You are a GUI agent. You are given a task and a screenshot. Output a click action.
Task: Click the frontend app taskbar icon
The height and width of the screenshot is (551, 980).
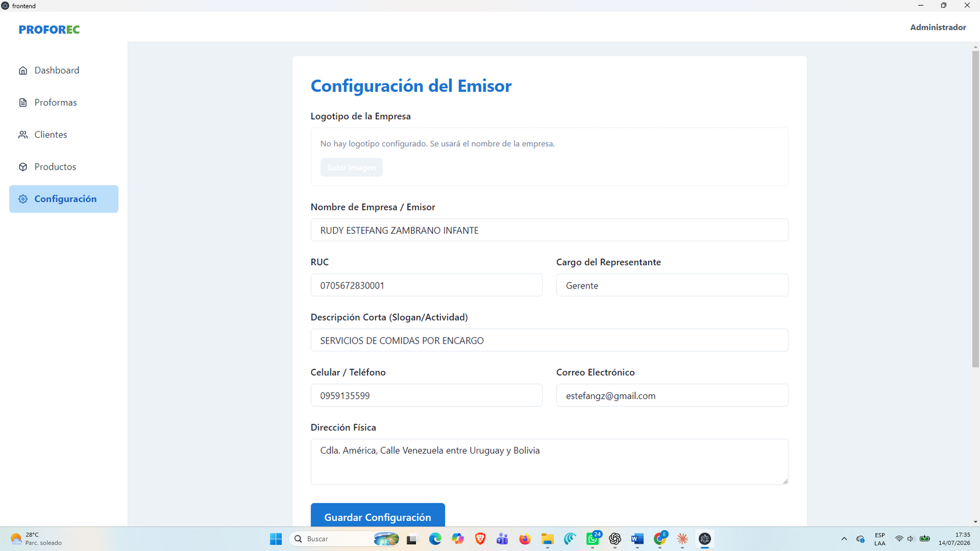pyautogui.click(x=705, y=539)
